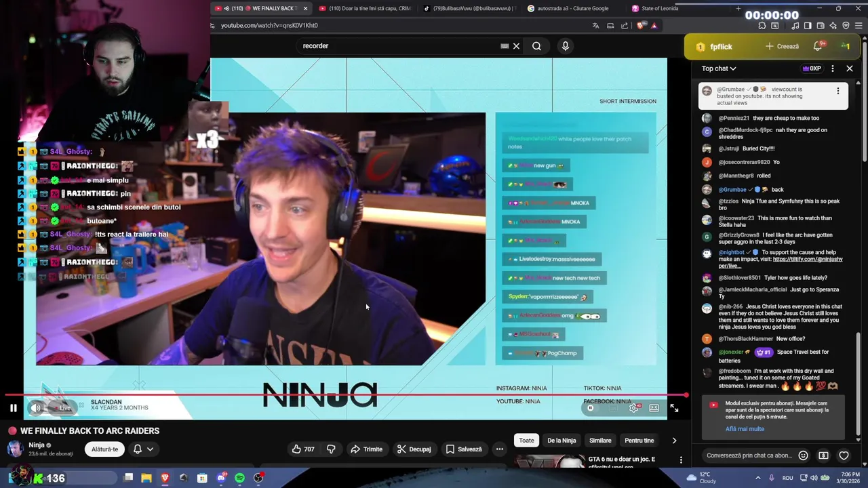Select the Similare filter chip

tap(600, 441)
